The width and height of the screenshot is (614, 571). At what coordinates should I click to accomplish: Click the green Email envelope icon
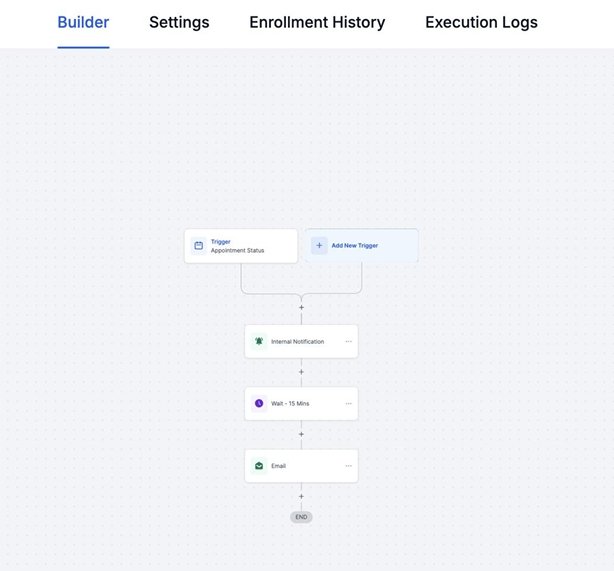coord(259,465)
